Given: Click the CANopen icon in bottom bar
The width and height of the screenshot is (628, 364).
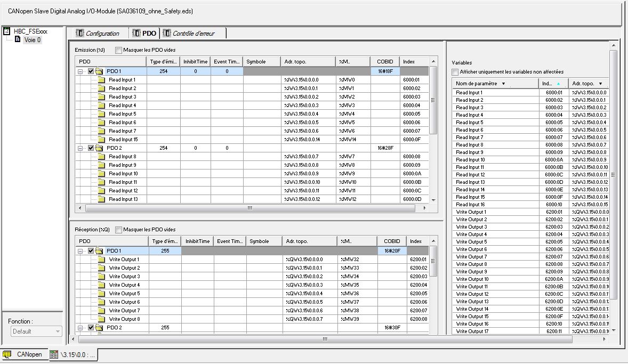Looking at the screenshot, I should pos(7,354).
